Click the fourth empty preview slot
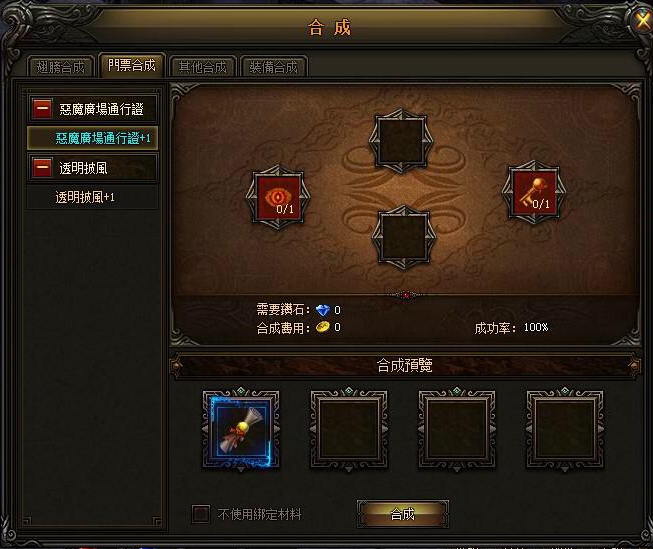This screenshot has width=653, height=549. [565, 429]
